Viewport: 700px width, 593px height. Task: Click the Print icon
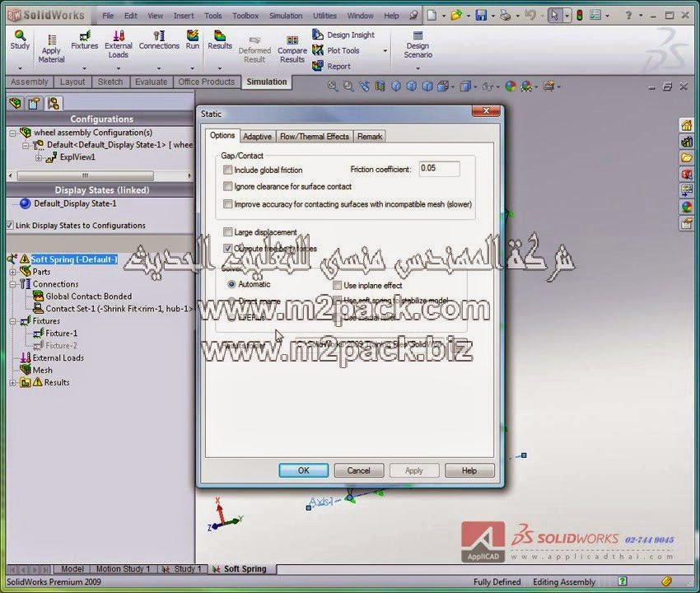[x=506, y=16]
